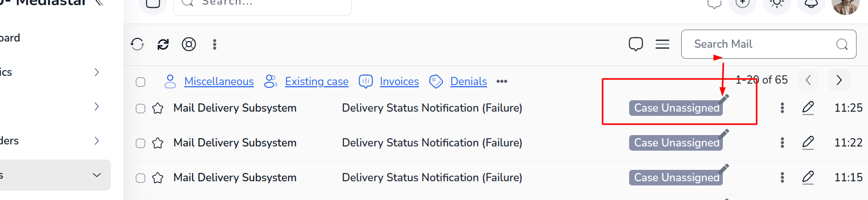Open row options dots for 11:25 email
868x200 pixels.
782,108
